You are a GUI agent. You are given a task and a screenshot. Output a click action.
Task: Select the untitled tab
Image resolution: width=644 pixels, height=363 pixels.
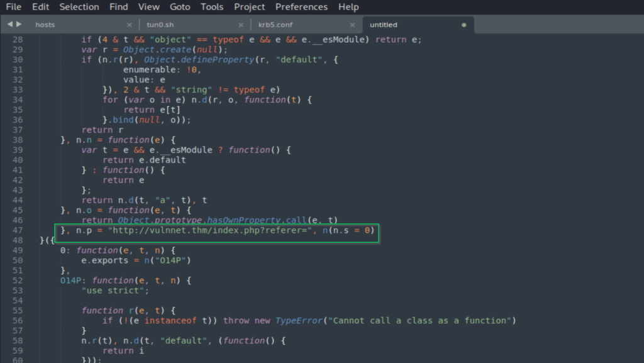pos(384,25)
